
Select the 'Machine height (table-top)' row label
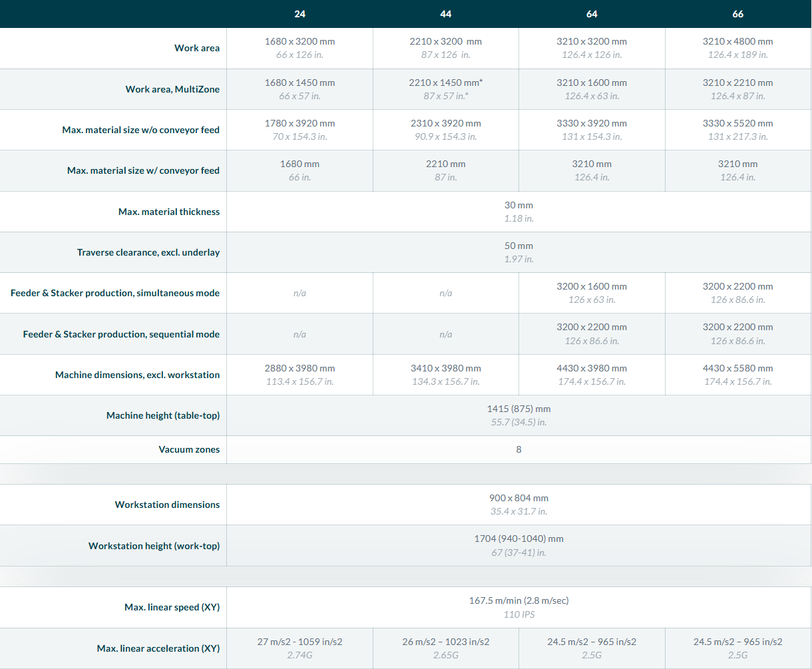coord(163,415)
